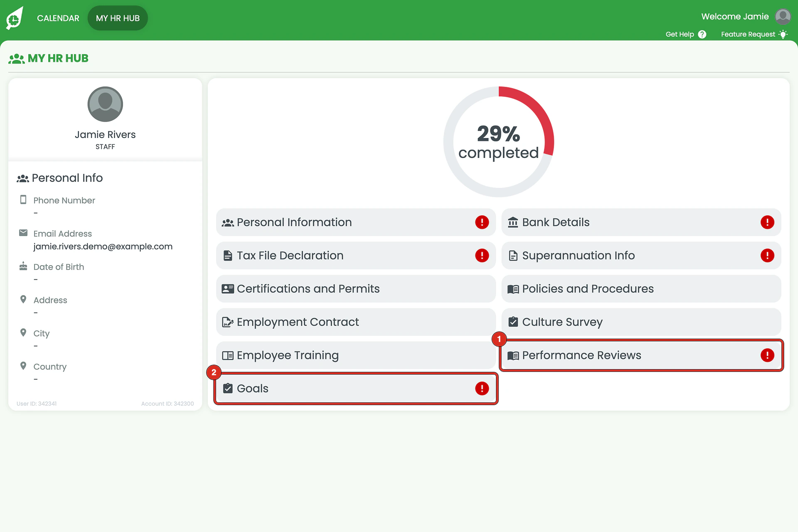Open Policies and Procedures
Screen dimensions: 798x532
click(641, 289)
